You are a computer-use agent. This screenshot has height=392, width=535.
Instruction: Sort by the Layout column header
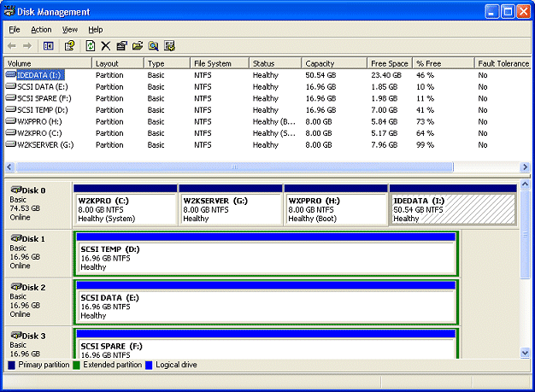(118, 63)
